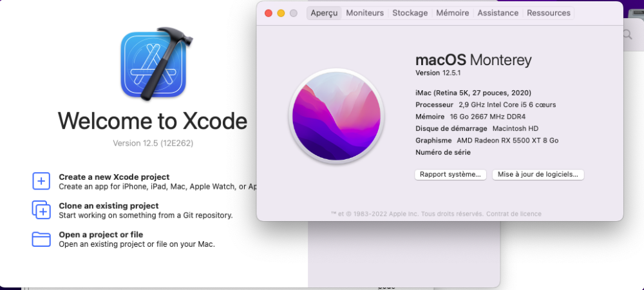Click the Disque de démarrage Macintosh HD line
The width and height of the screenshot is (644, 290).
[477, 129]
